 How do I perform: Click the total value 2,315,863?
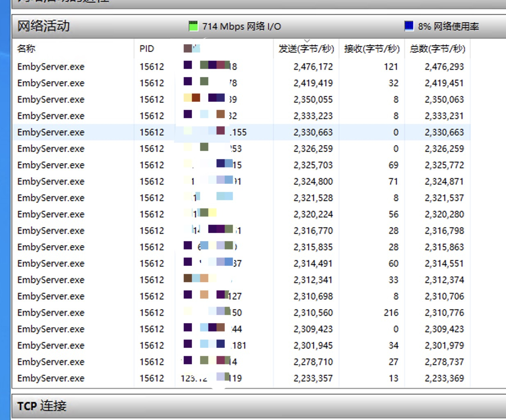pos(444,247)
